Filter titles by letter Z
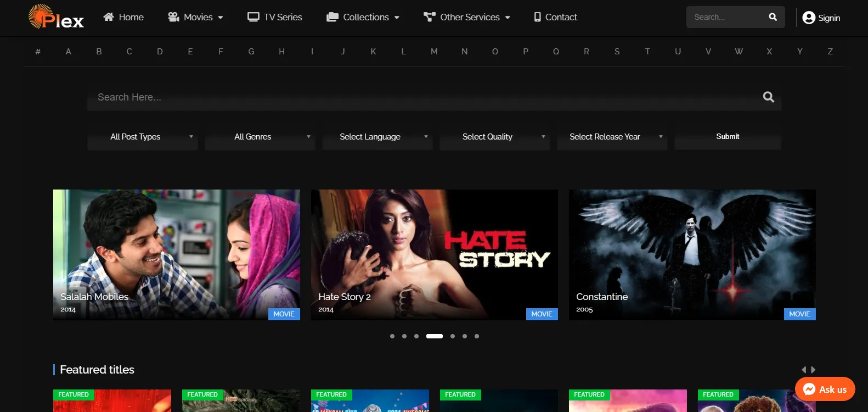This screenshot has height=412, width=868. click(830, 52)
